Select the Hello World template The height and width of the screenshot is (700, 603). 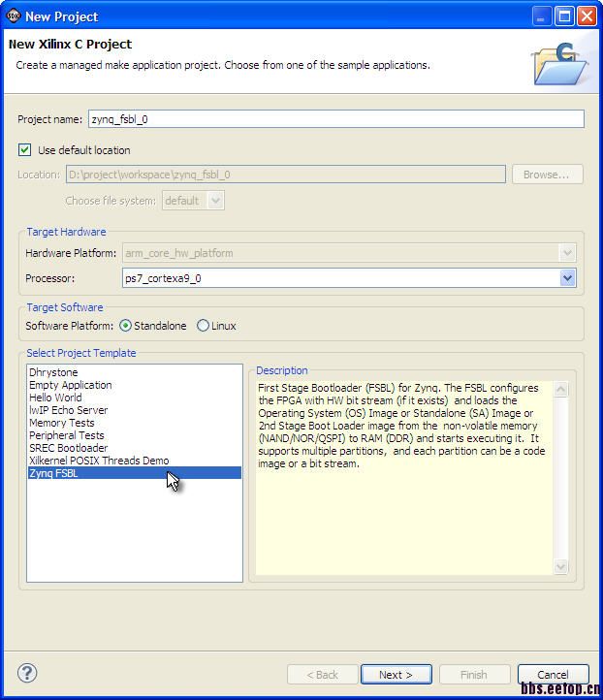135,398
